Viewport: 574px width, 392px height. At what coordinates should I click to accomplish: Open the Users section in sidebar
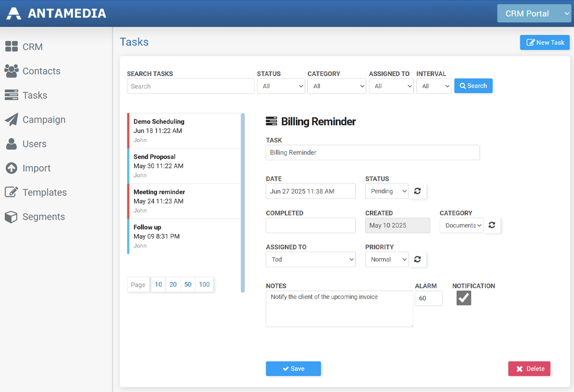pyautogui.click(x=34, y=144)
